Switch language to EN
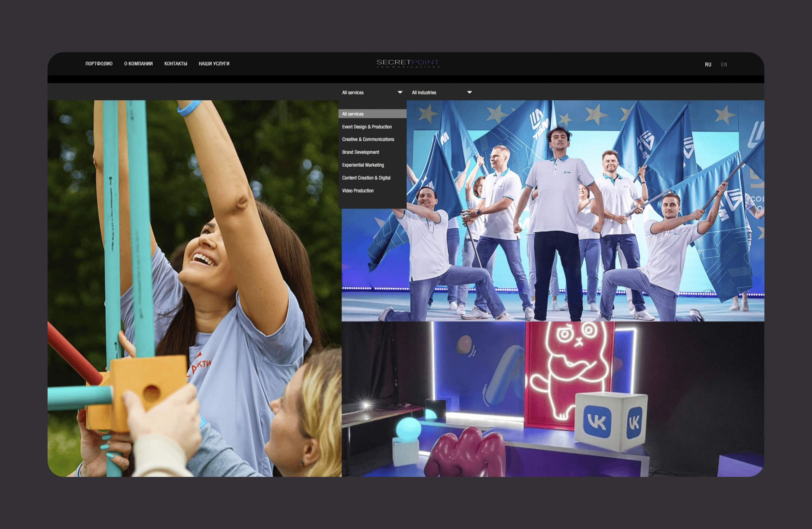 (724, 64)
